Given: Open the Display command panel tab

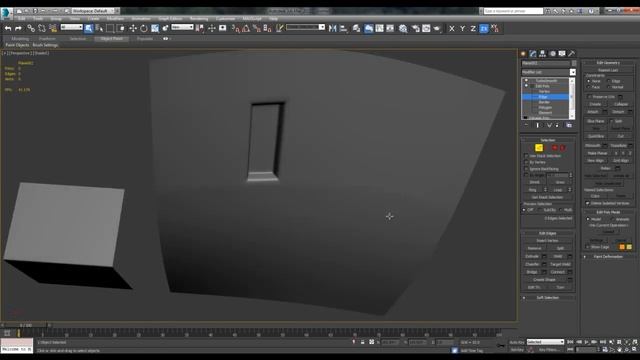Looking at the screenshot, I should 562,53.
